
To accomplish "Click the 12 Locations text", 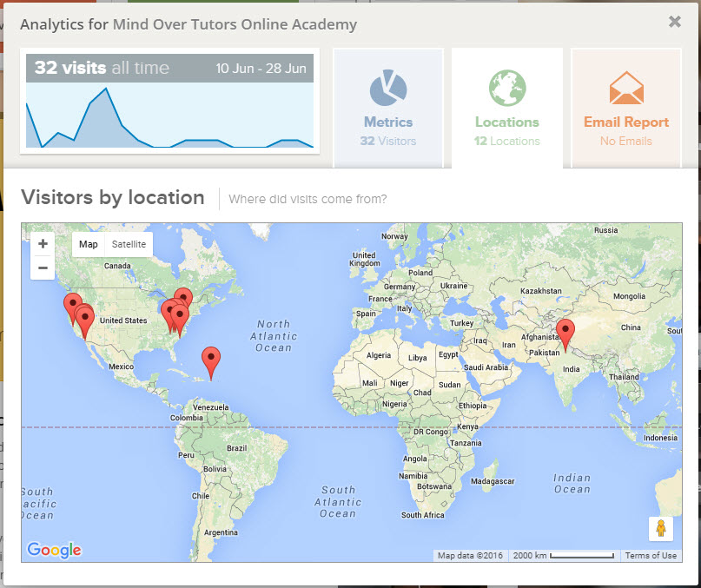I will tap(507, 141).
